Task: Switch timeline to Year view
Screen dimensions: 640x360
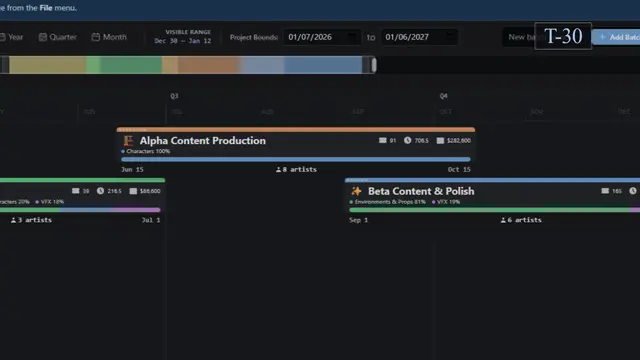Action: click(x=11, y=37)
